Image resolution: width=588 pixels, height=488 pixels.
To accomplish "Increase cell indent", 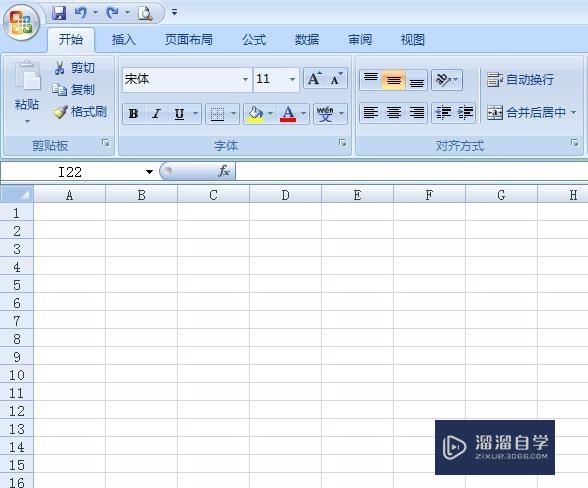I will 465,113.
